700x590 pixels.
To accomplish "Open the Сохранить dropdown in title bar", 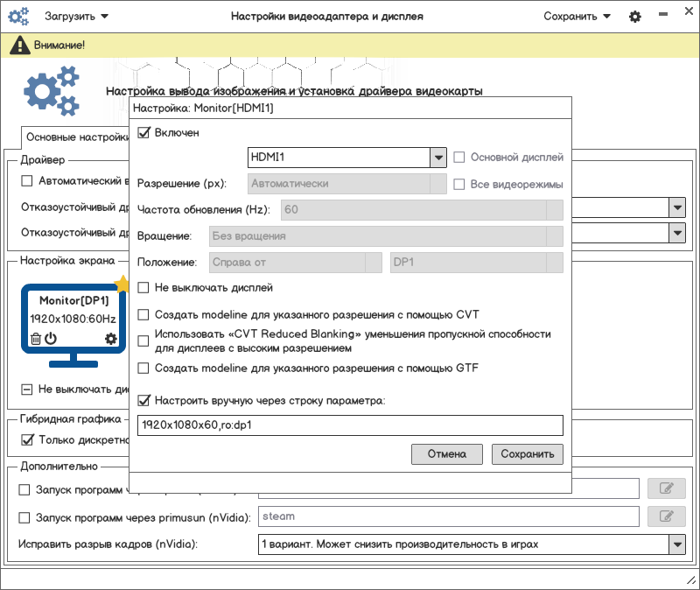I will [x=577, y=17].
